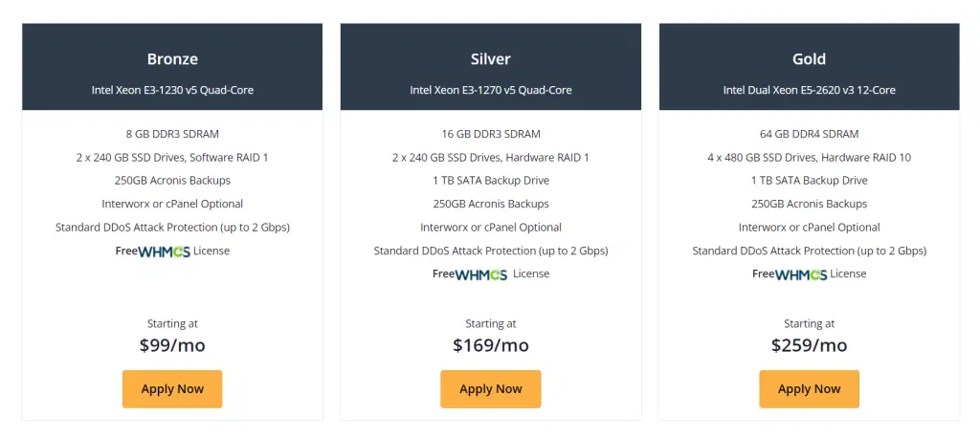The width and height of the screenshot is (980, 437).
Task: Click the $259/mo price
Action: (x=809, y=345)
